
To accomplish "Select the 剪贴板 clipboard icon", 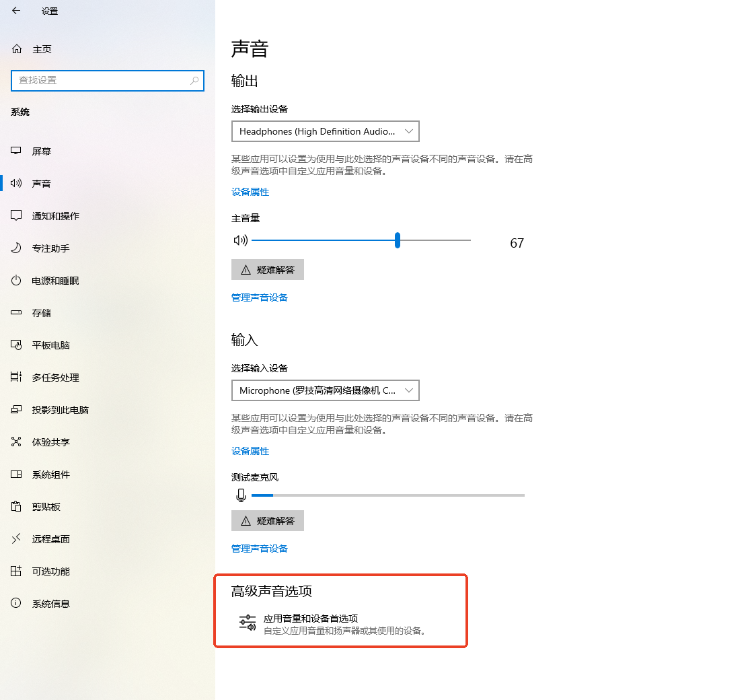I will (x=16, y=506).
